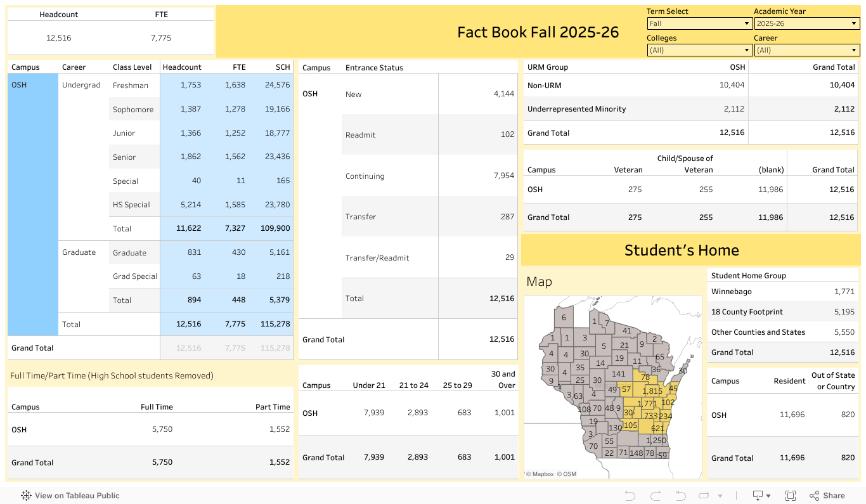Click the map county labeled 141
The width and height of the screenshot is (866, 504).
coord(618,374)
